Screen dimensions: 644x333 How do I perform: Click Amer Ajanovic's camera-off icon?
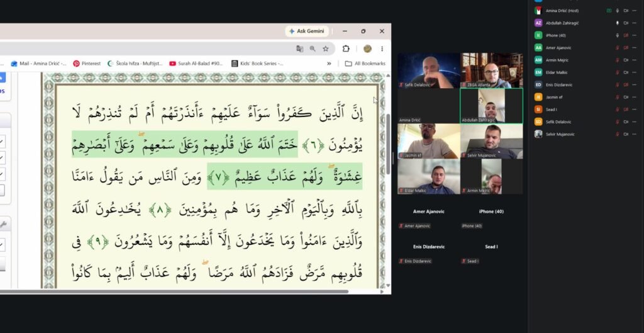(x=626, y=48)
